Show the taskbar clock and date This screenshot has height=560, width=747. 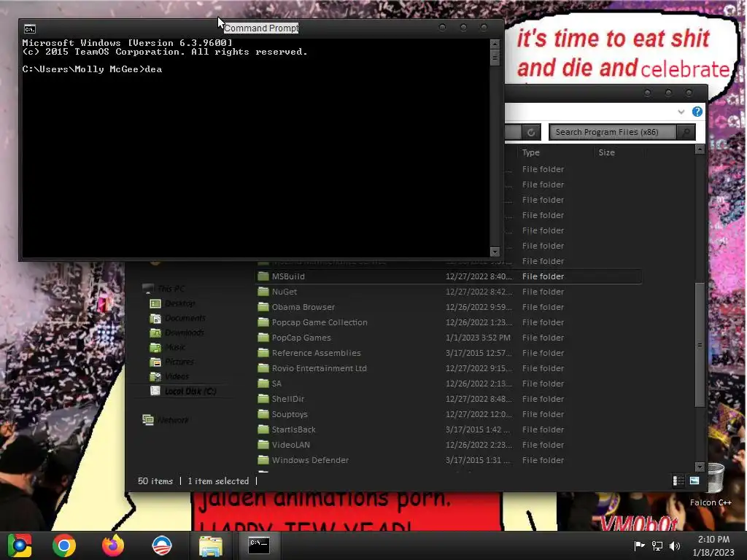pyautogui.click(x=713, y=545)
